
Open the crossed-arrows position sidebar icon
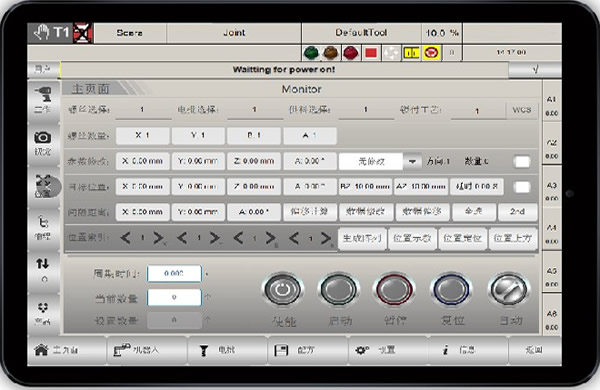click(x=43, y=186)
